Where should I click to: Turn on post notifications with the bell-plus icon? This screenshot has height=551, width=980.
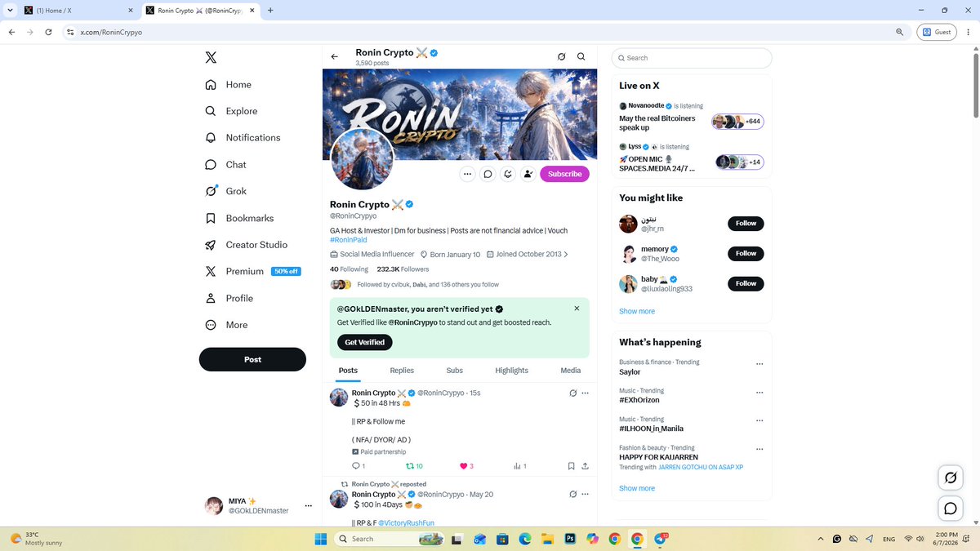coord(508,174)
